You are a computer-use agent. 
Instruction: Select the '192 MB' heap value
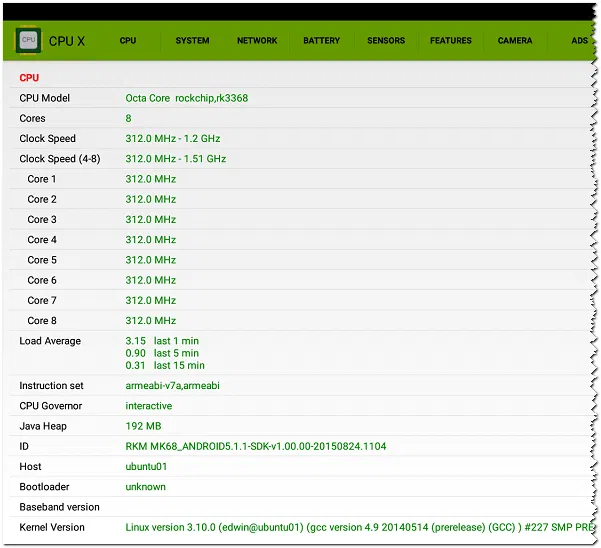pos(143,427)
